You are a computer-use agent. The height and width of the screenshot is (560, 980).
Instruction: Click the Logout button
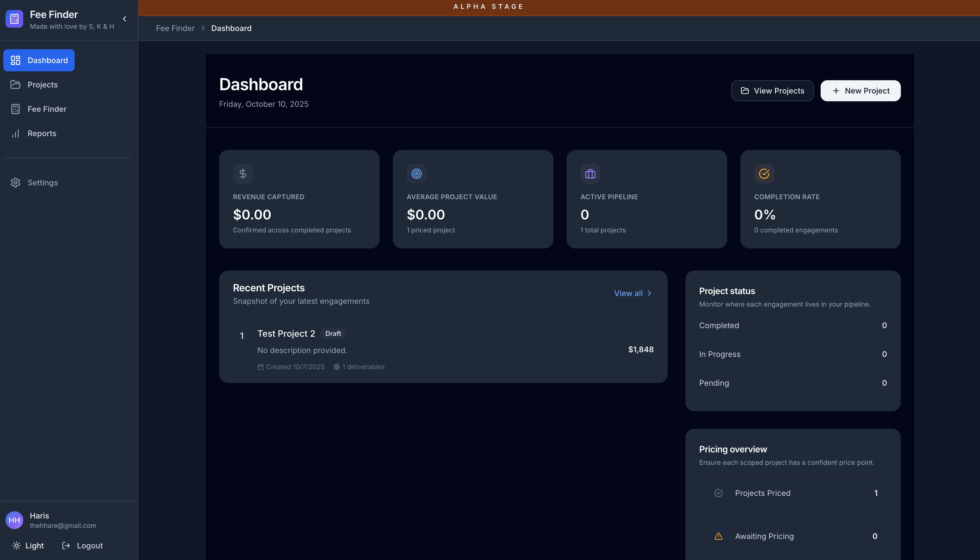[82, 545]
